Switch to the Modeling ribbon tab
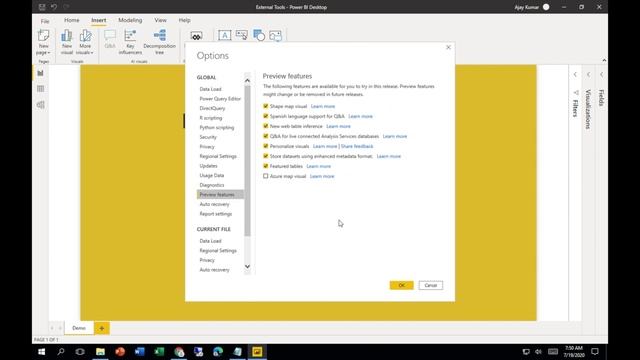Image resolution: width=640 pixels, height=360 pixels. click(x=130, y=20)
